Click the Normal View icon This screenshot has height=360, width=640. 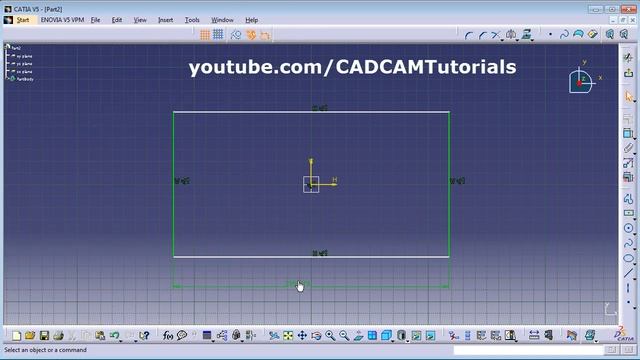(x=358, y=336)
